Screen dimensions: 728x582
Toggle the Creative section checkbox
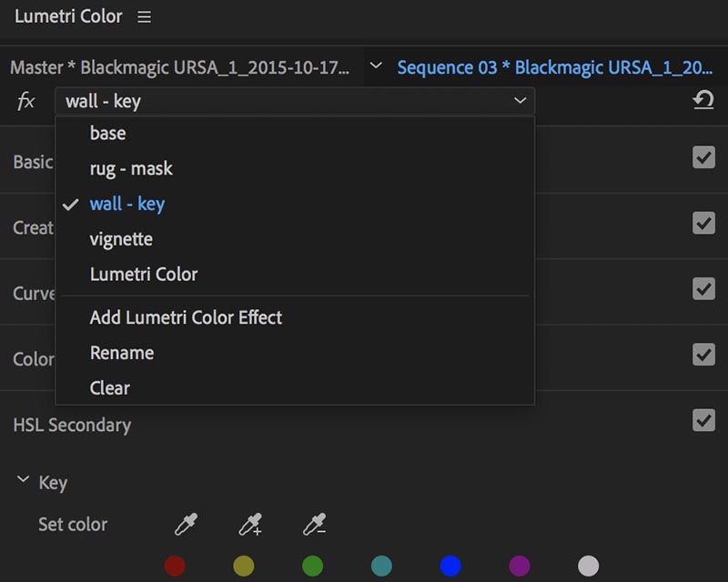[x=703, y=223]
